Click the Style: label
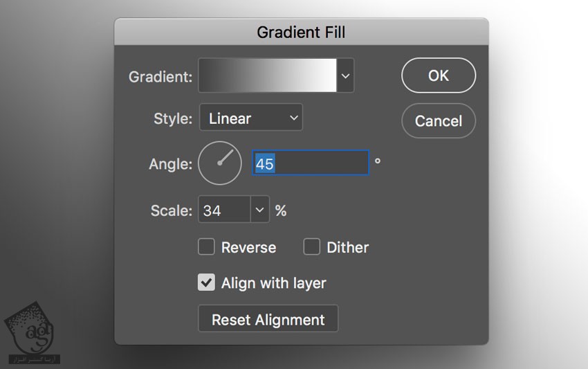Screen dimensions: 588x369 (x=173, y=118)
